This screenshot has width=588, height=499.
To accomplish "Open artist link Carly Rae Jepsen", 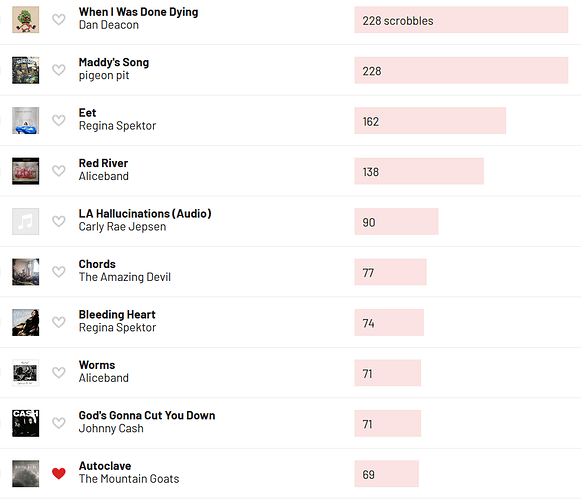I will [x=122, y=226].
